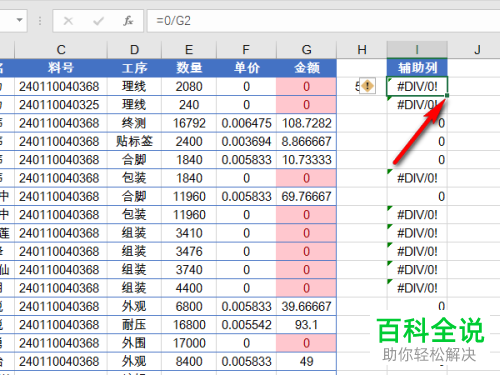This screenshot has height=375, width=500.
Task: Click the 单价 header cell
Action: pos(246,68)
